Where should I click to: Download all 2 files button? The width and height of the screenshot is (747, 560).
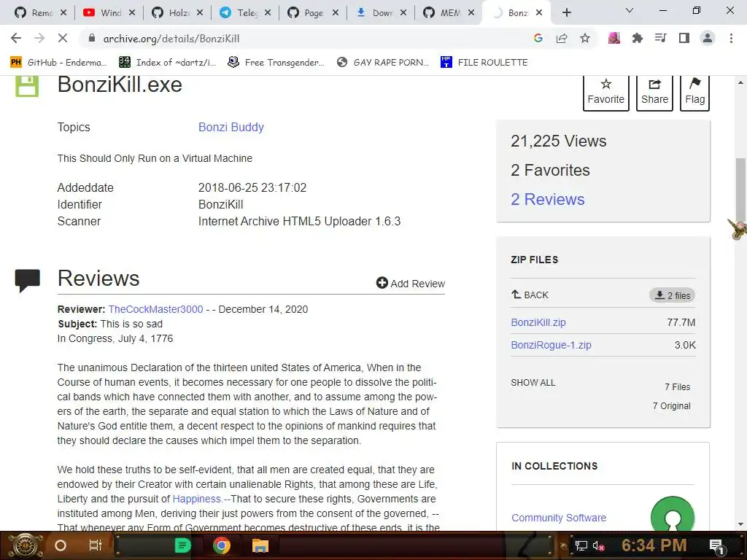tap(672, 295)
